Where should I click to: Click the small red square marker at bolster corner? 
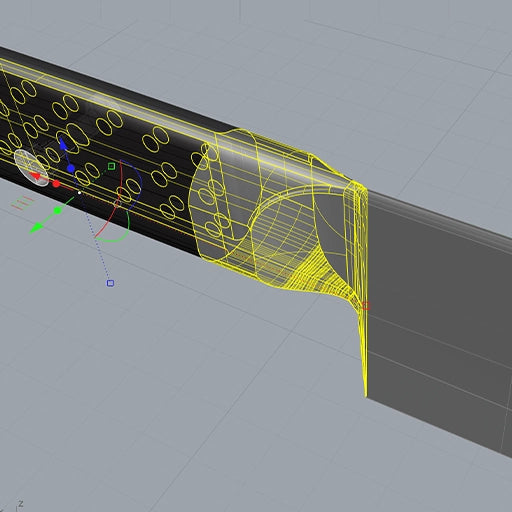pyautogui.click(x=366, y=306)
